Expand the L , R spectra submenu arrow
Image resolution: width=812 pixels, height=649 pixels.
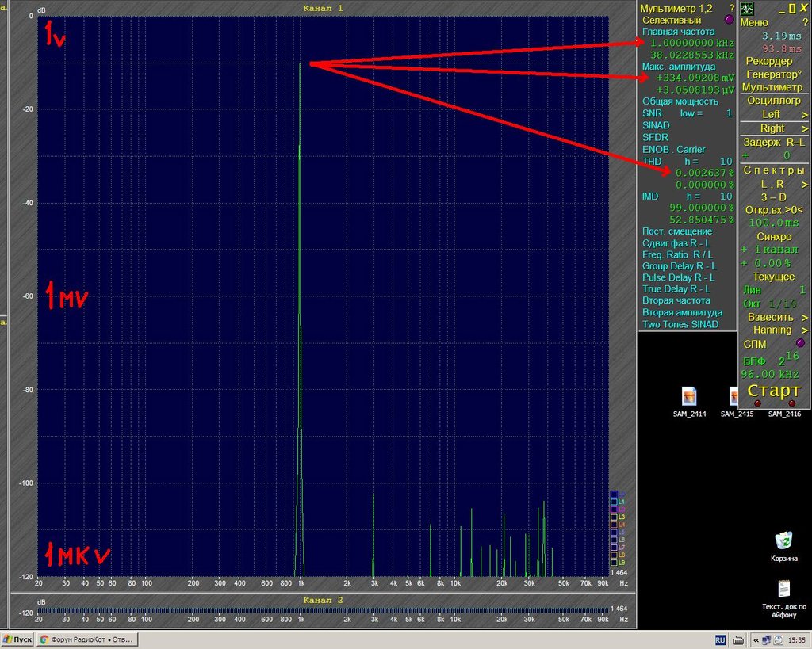pyautogui.click(x=805, y=185)
